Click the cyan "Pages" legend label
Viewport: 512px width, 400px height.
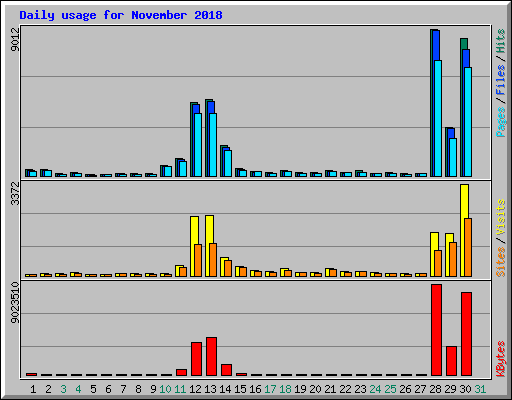pos(500,122)
